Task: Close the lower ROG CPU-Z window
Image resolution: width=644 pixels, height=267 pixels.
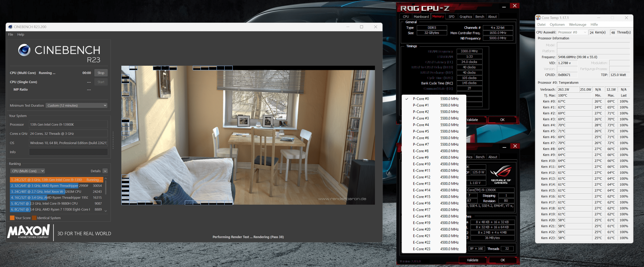Action: (515, 146)
